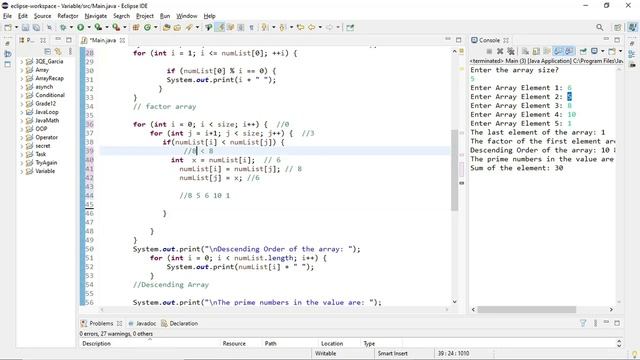
Task: Click Next Annotation toolbar icon
Action: [x=264, y=27]
